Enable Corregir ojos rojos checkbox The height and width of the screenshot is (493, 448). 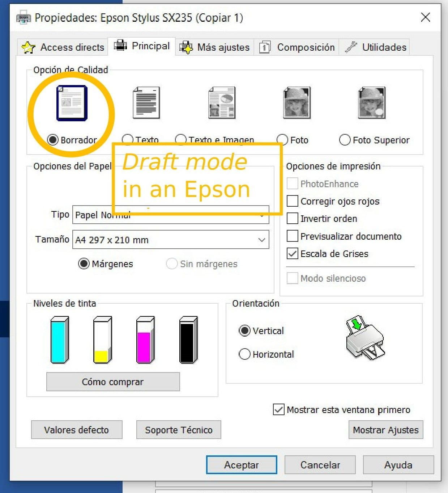click(x=293, y=201)
